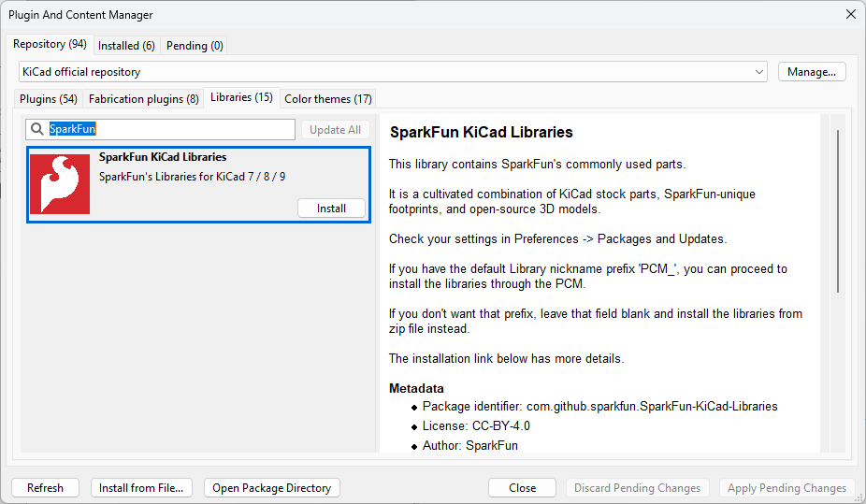The height and width of the screenshot is (504, 866).
Task: Install the SparkFun KiCad Libraries package
Action: coord(331,209)
